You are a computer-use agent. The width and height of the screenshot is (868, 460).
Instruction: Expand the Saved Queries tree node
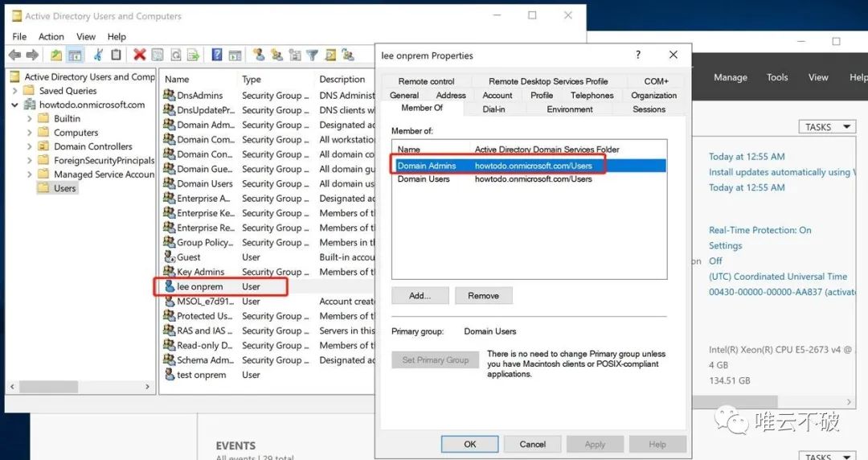point(15,90)
